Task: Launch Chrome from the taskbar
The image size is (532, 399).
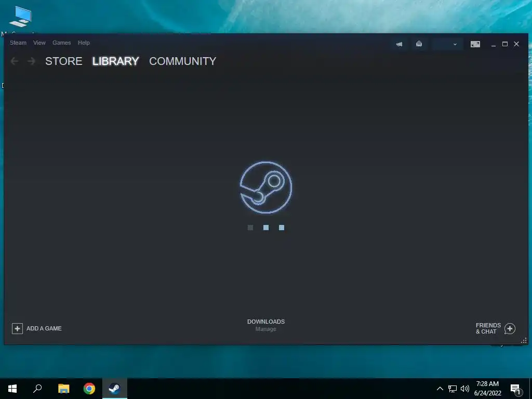Action: pos(89,389)
